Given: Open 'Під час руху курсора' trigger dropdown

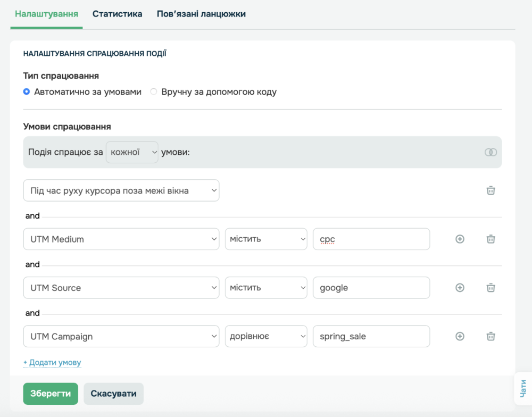Looking at the screenshot, I should [121, 190].
